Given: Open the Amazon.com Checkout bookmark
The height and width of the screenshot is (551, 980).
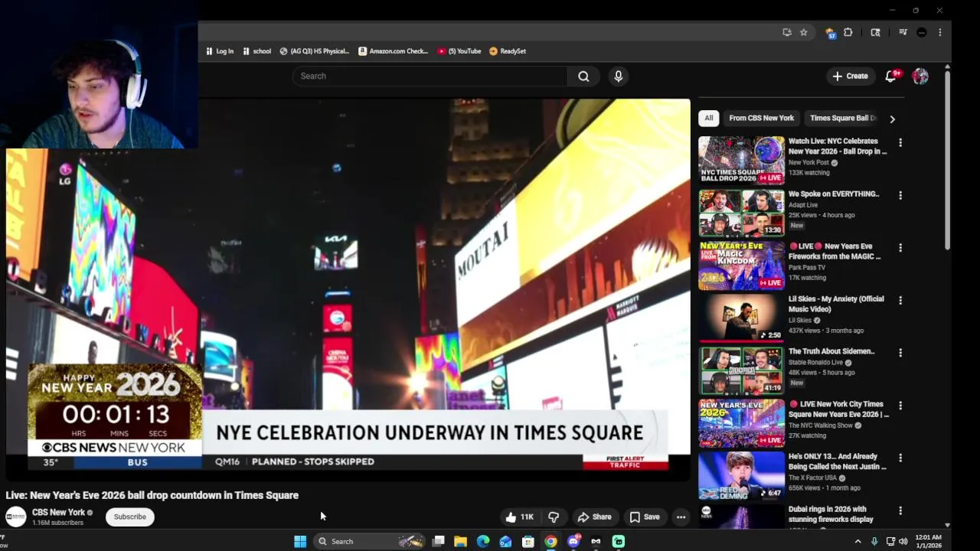Looking at the screenshot, I should click(x=394, y=51).
